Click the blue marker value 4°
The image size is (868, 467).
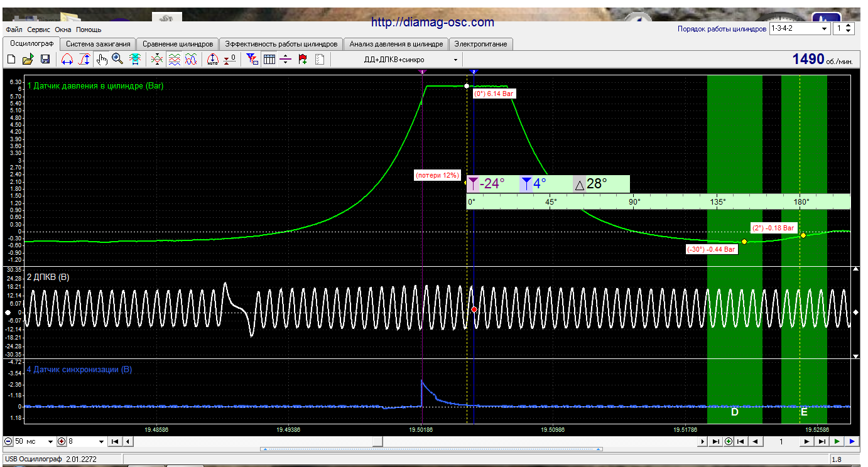coord(540,184)
